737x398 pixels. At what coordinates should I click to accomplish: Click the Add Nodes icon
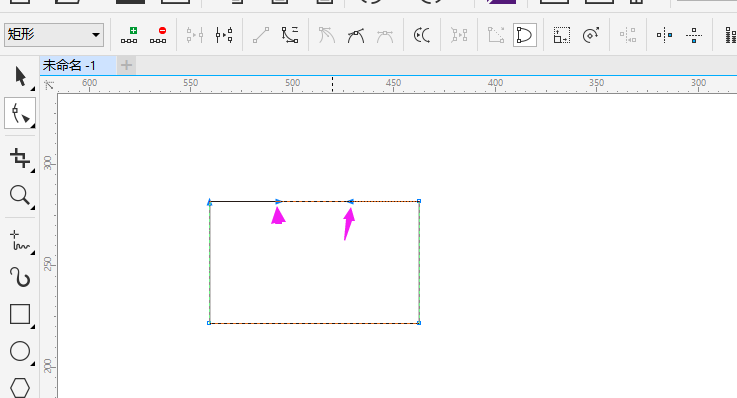click(x=129, y=35)
